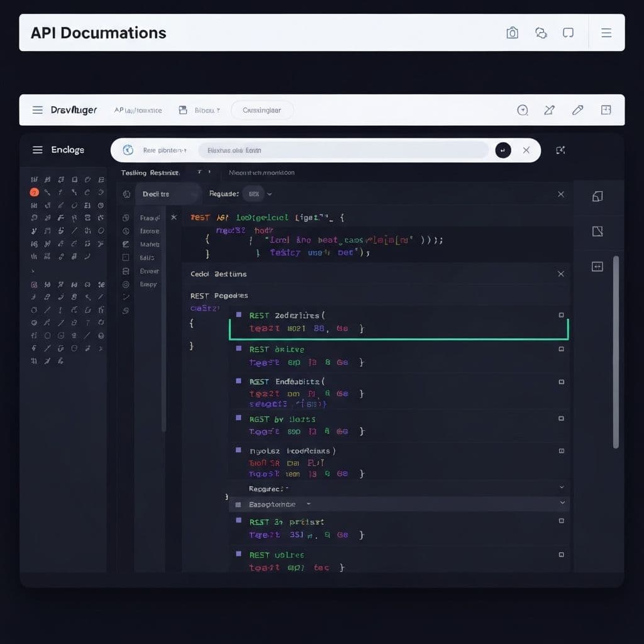Open the expand icon beside the right panel
Image resolution: width=644 pixels, height=644 pixels.
560,150
